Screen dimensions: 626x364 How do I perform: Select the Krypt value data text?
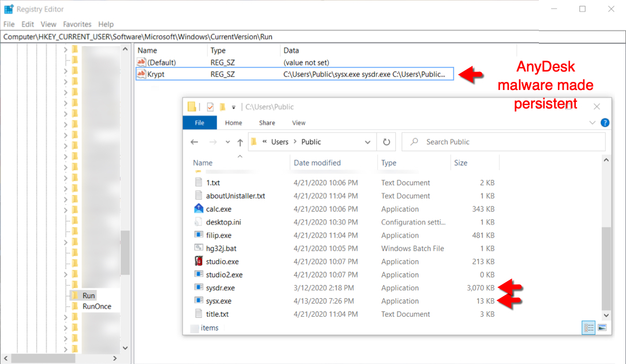(364, 74)
